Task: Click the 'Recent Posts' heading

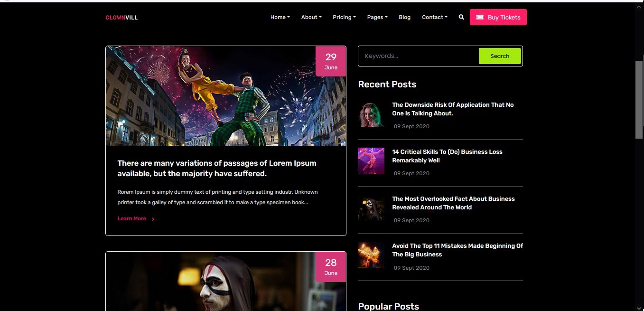Action: (x=387, y=85)
